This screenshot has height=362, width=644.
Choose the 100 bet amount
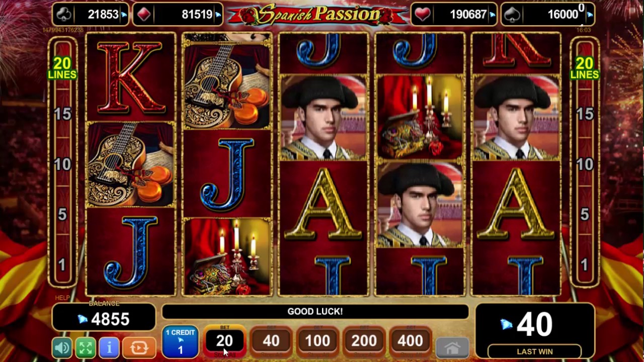click(317, 341)
